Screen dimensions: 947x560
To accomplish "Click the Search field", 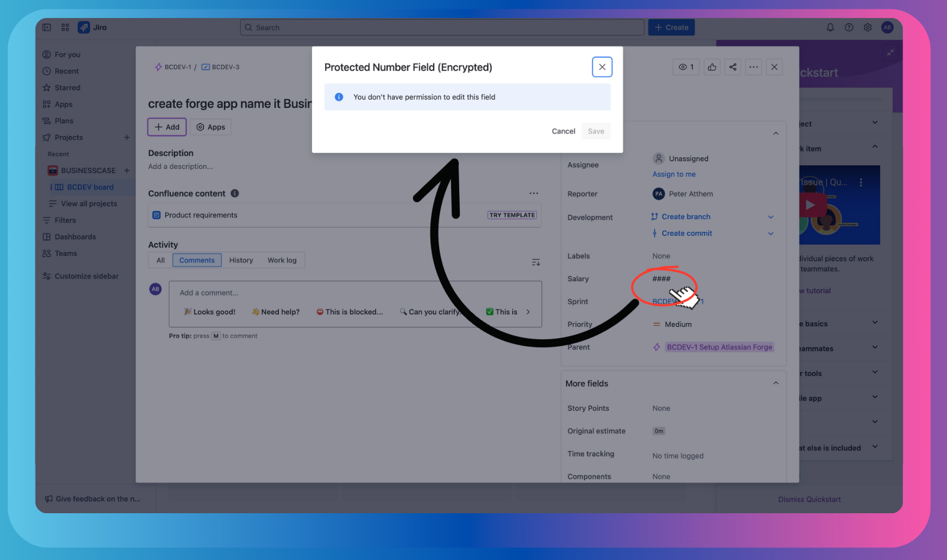I will [442, 27].
